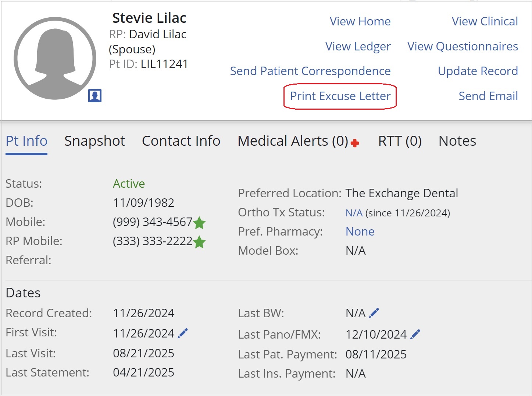The height and width of the screenshot is (396, 532).
Task: Open View Questionnaires link
Action: click(463, 46)
